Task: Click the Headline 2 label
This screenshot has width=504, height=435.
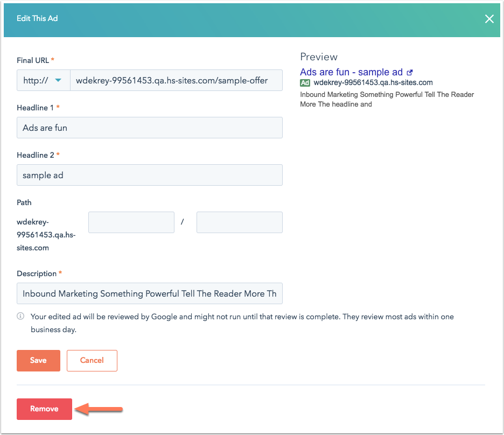Action: 36,155
